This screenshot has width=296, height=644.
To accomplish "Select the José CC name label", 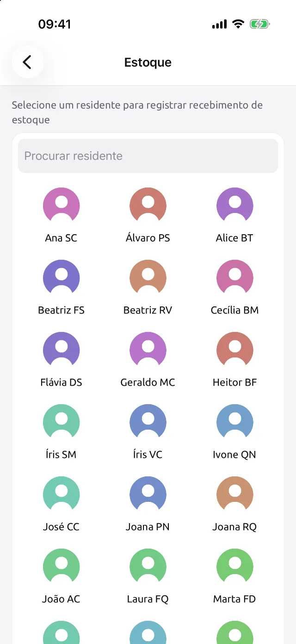I will pos(61,527).
